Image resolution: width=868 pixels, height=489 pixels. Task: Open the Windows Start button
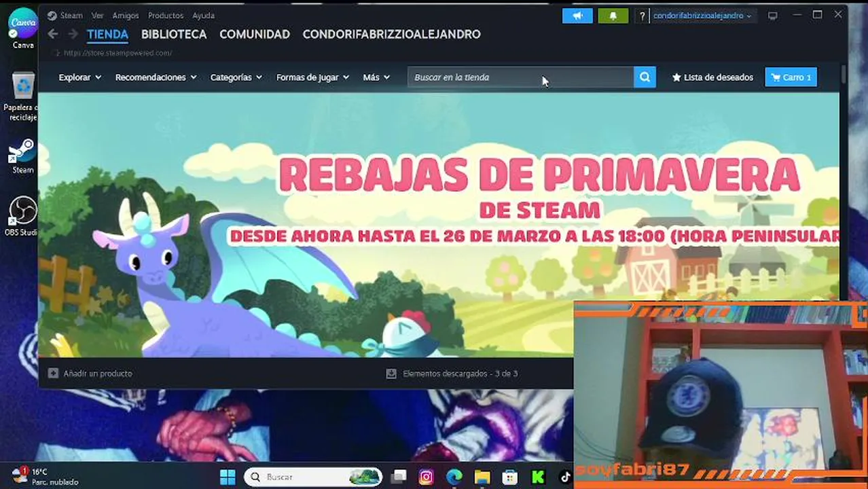(x=228, y=477)
